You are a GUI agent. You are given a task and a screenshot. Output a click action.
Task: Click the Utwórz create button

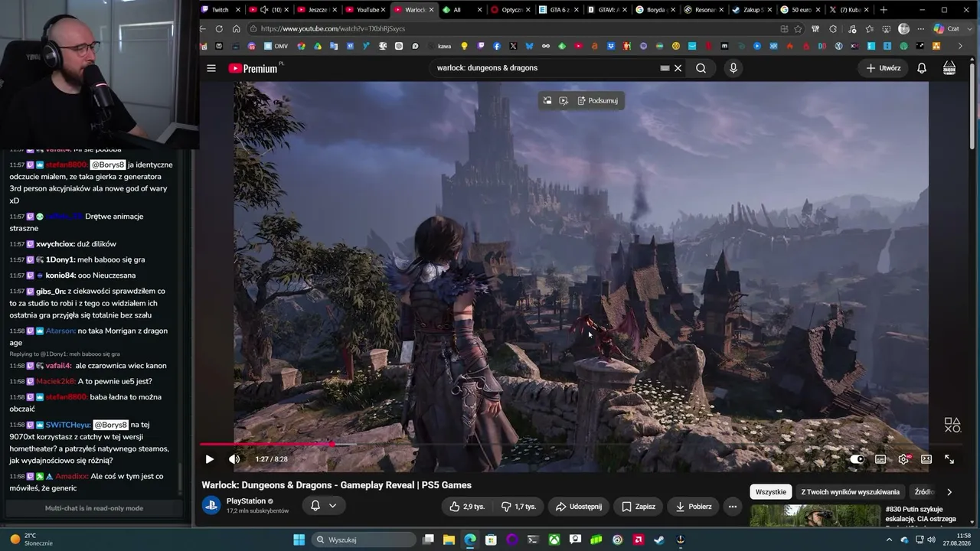pyautogui.click(x=884, y=68)
